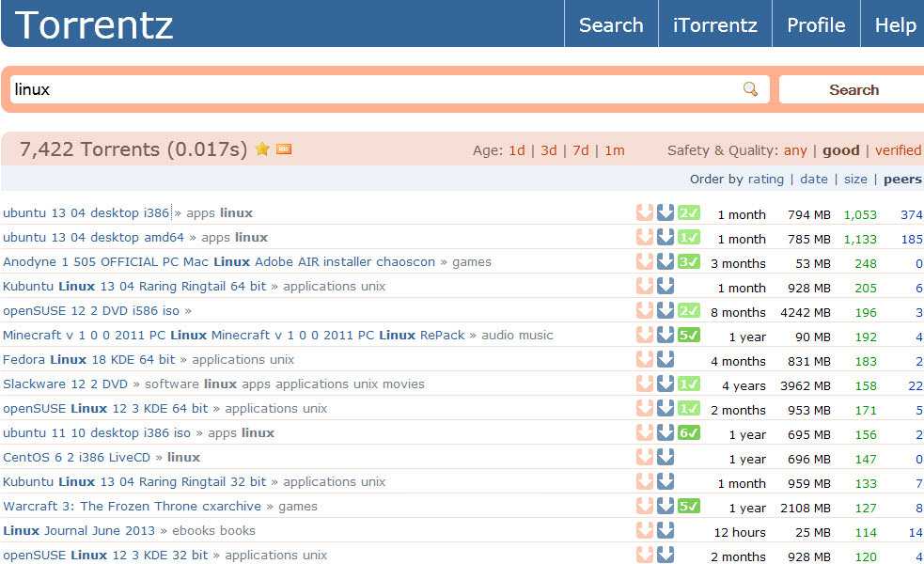The height and width of the screenshot is (564, 924).
Task: Open the Profile menu item
Action: tap(816, 24)
